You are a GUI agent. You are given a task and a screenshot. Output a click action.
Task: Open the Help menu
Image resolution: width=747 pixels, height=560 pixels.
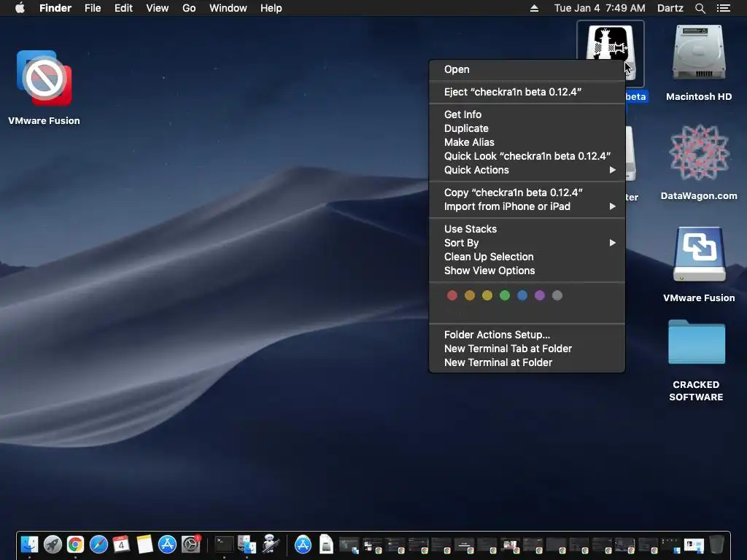click(x=271, y=8)
